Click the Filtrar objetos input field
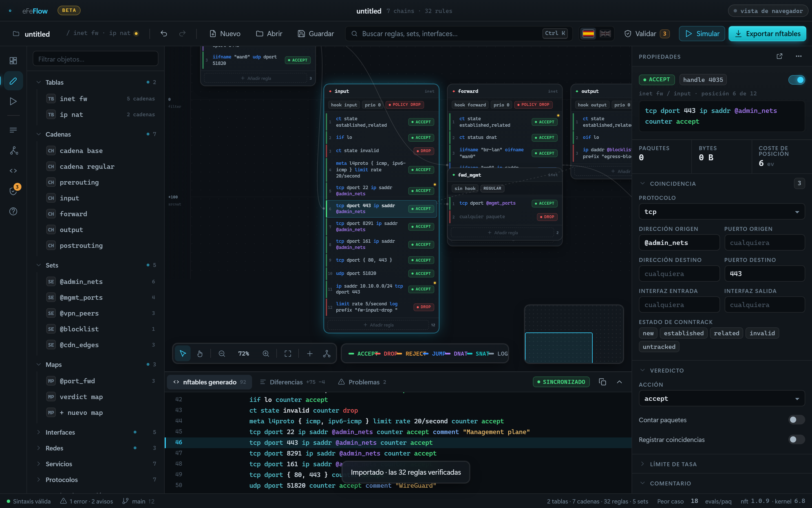812x508 pixels. (95, 59)
